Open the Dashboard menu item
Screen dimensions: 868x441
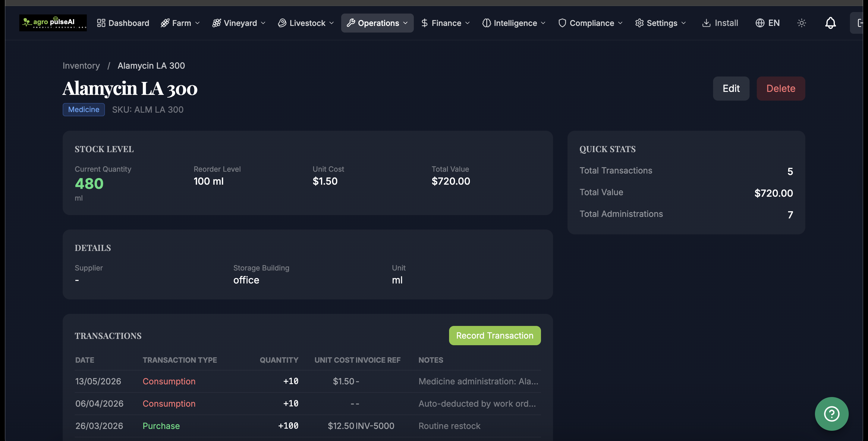[x=123, y=23]
